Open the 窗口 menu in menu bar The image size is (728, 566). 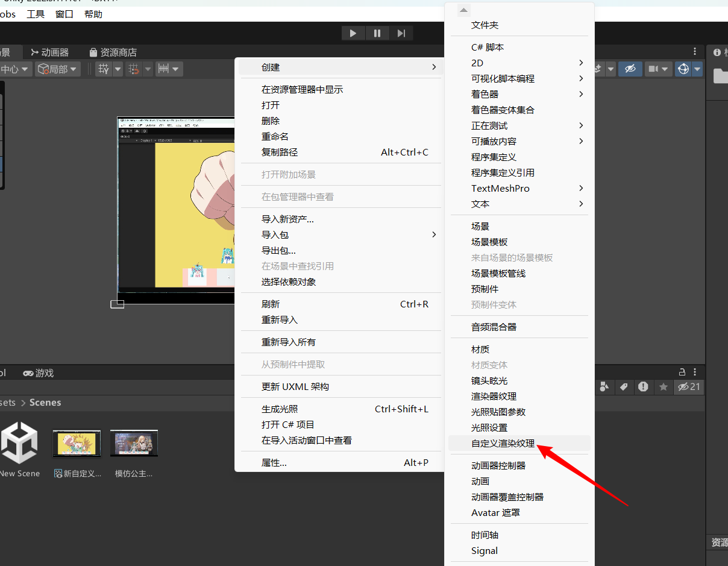64,14
